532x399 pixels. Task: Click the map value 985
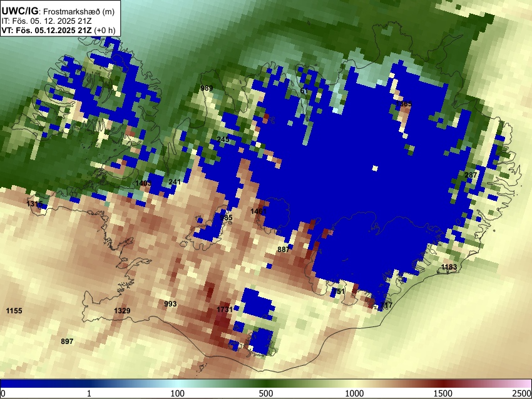[227, 218]
